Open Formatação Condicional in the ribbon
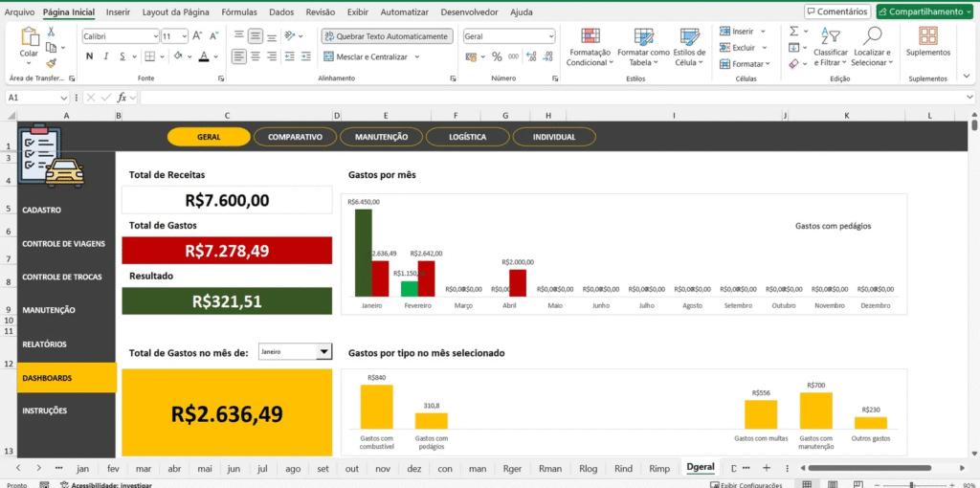980x488 pixels. [590, 46]
